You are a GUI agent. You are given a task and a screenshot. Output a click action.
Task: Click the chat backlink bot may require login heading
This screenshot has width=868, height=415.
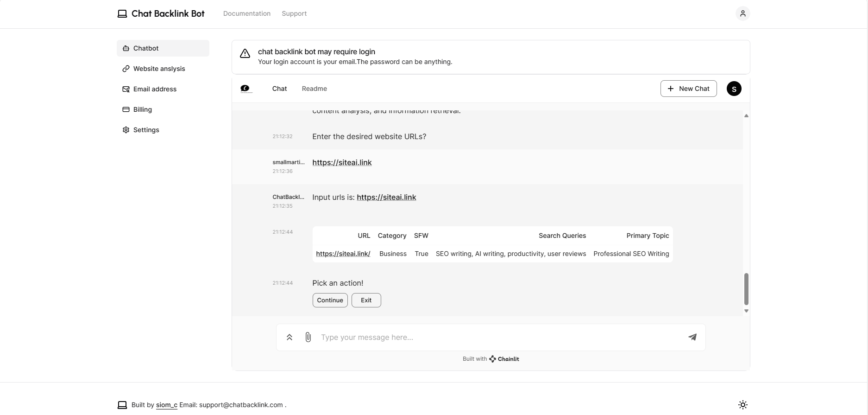(x=316, y=52)
